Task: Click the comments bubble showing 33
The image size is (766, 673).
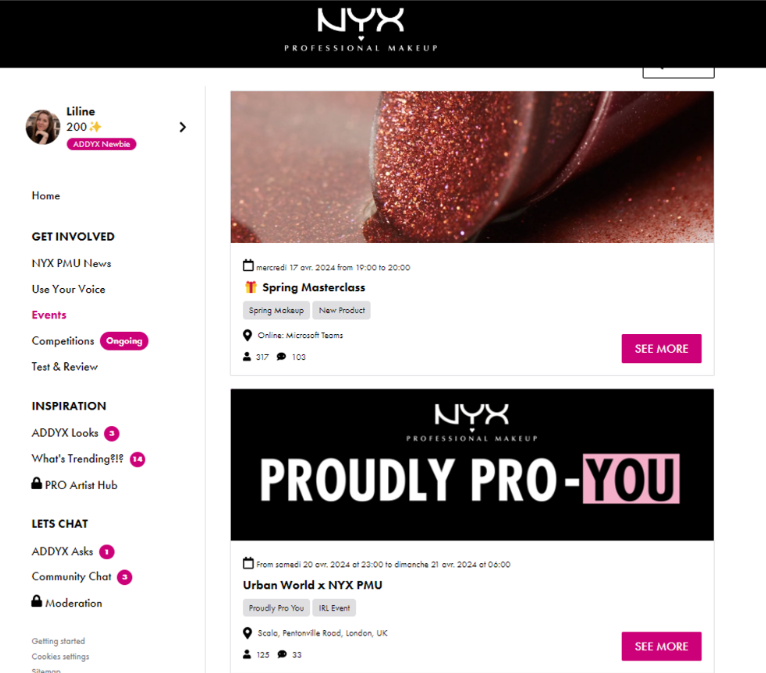Action: (282, 654)
